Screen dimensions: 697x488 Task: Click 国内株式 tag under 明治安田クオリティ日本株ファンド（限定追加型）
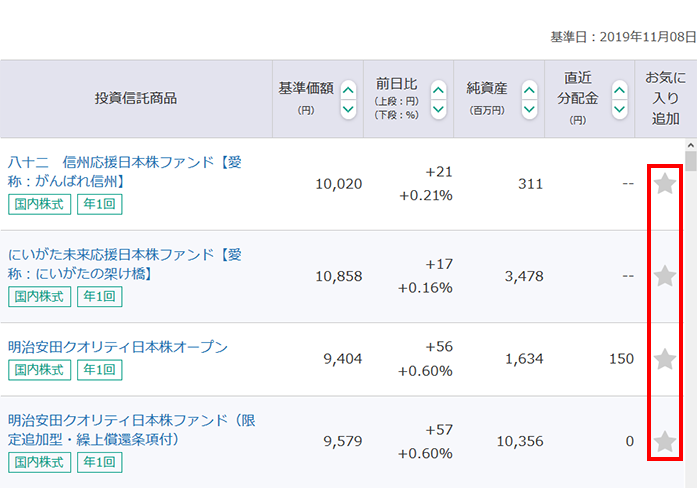click(40, 462)
